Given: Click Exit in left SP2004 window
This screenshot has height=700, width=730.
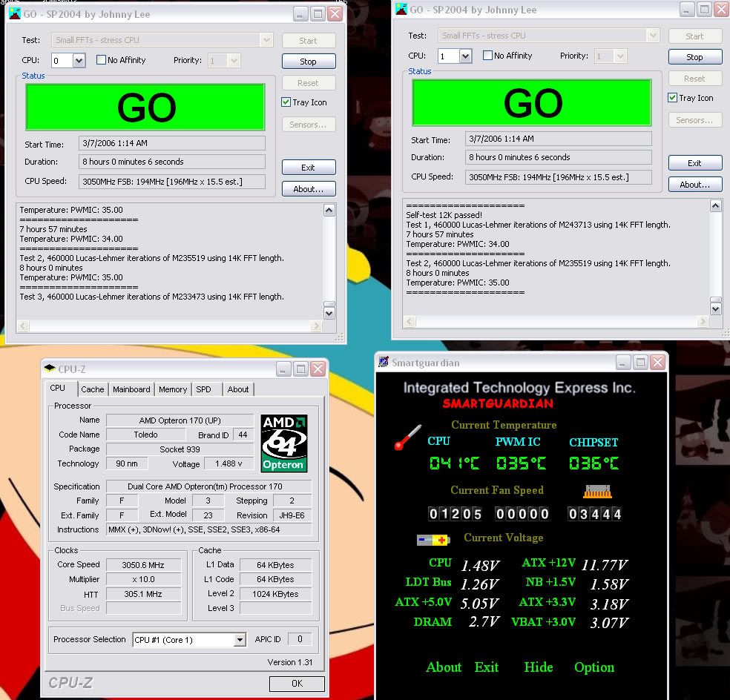Looking at the screenshot, I should [x=308, y=168].
